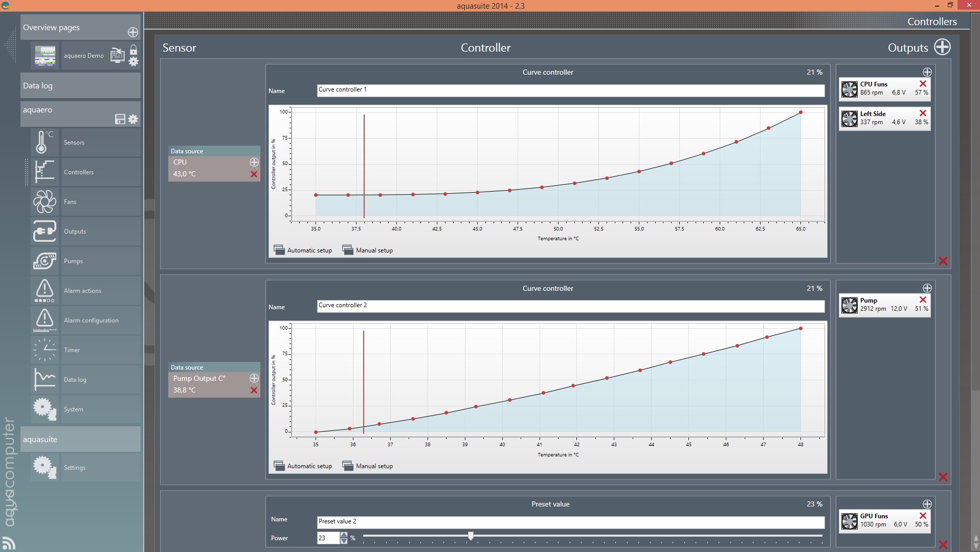Add a new overview page with plus icon

point(133,32)
